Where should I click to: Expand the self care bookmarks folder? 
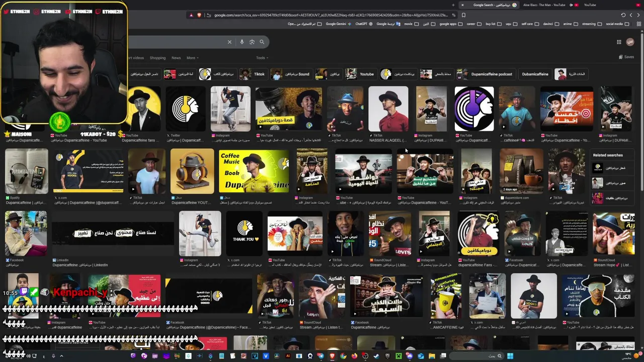530,24
